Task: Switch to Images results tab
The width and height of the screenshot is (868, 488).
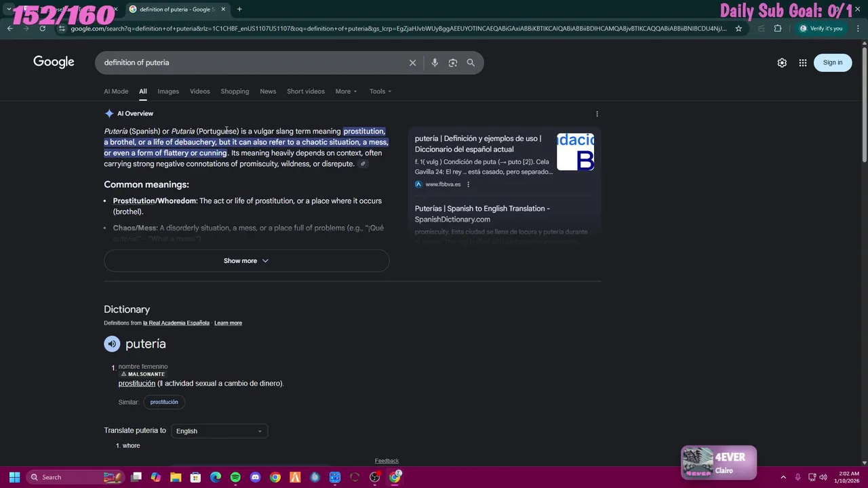Action: pos(168,91)
